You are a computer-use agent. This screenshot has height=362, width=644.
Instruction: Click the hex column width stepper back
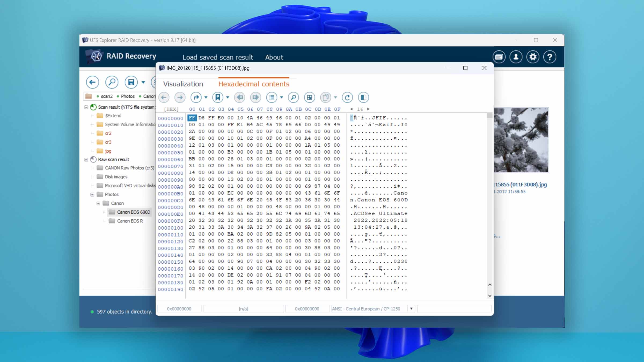351,109
